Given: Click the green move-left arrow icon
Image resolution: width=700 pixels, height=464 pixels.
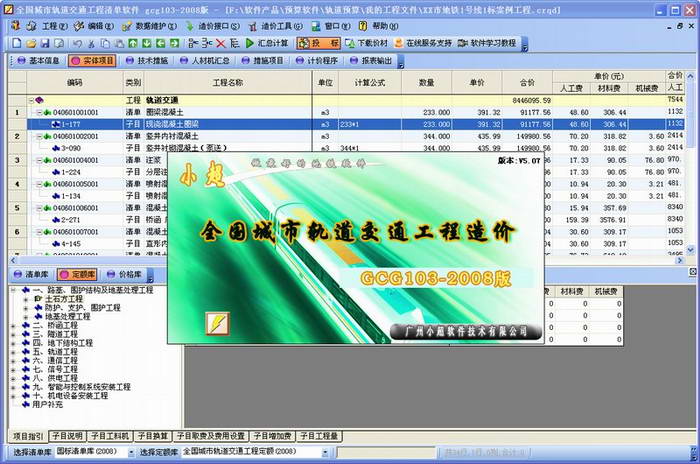Looking at the screenshot, I should coord(160,43).
